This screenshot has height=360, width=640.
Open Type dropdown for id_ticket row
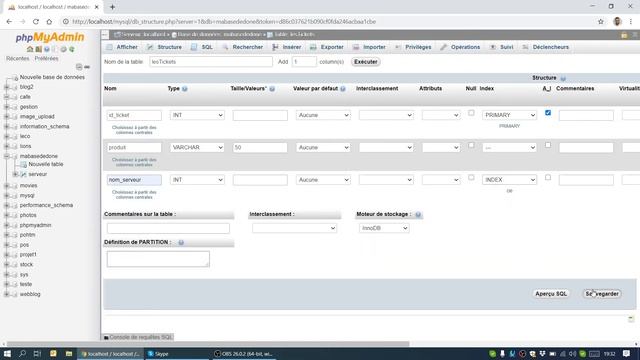[x=197, y=115]
